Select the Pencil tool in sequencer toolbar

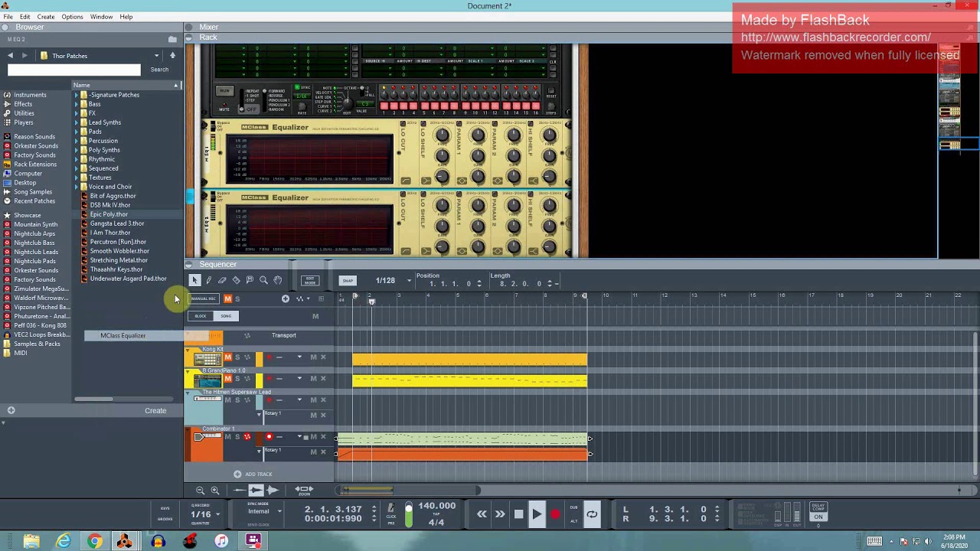[x=208, y=281]
